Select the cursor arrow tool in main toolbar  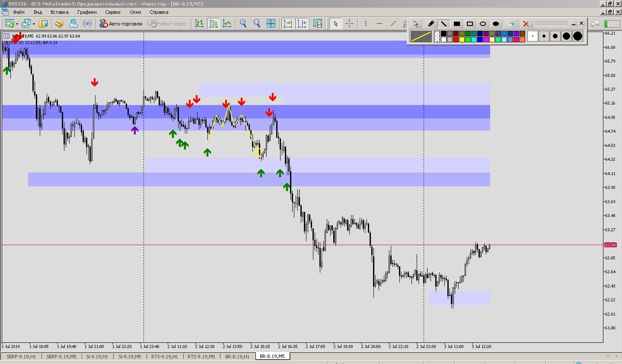pos(335,23)
